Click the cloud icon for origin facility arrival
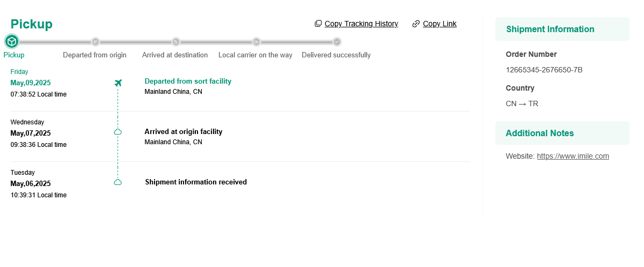This screenshot has width=644, height=267. coord(118,132)
